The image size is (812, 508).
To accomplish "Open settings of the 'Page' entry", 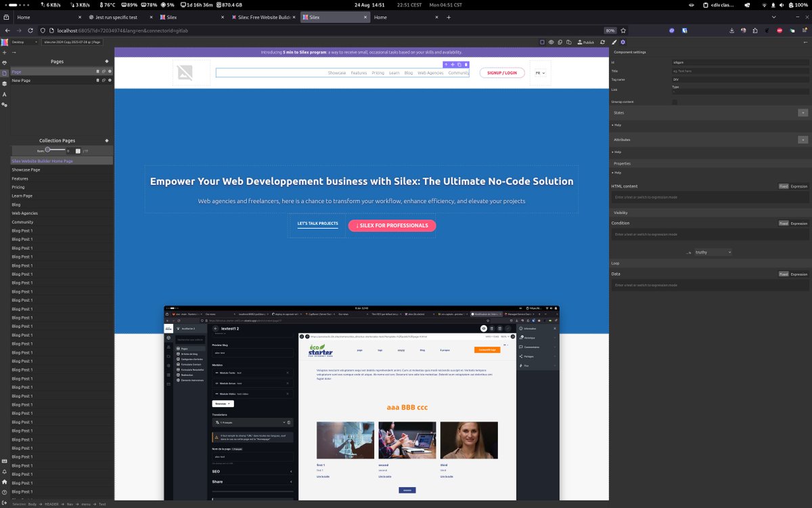I will pyautogui.click(x=110, y=71).
